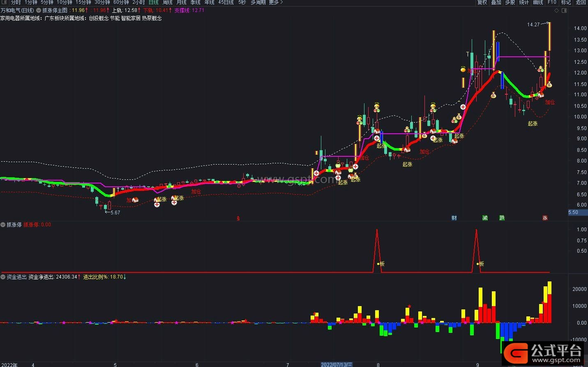Open the F10 company info button

[x=552, y=2]
